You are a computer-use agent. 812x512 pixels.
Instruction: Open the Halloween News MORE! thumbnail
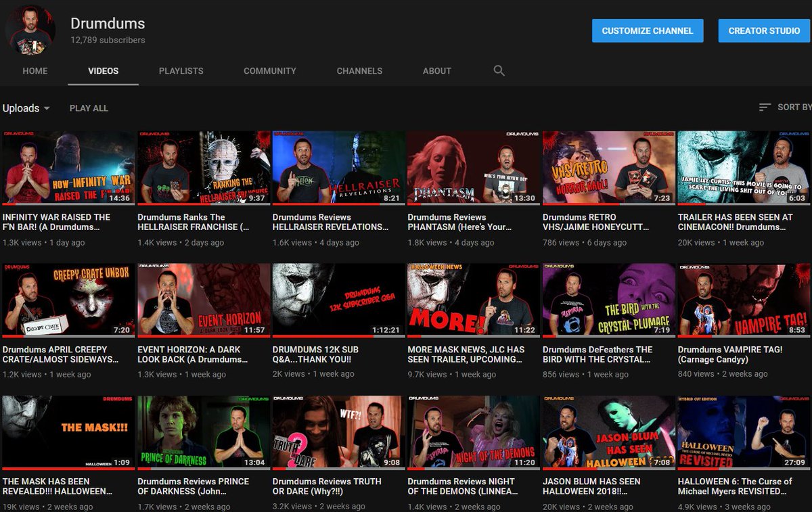click(474, 300)
